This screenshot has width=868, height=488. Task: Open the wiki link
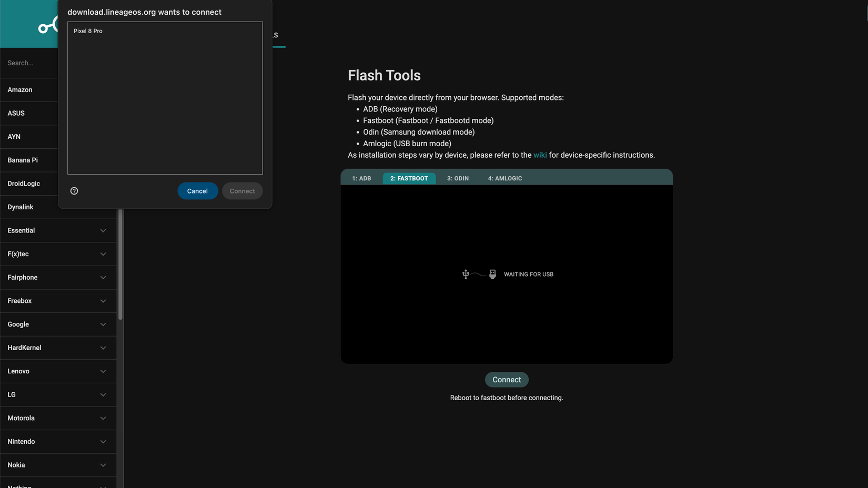tap(540, 155)
